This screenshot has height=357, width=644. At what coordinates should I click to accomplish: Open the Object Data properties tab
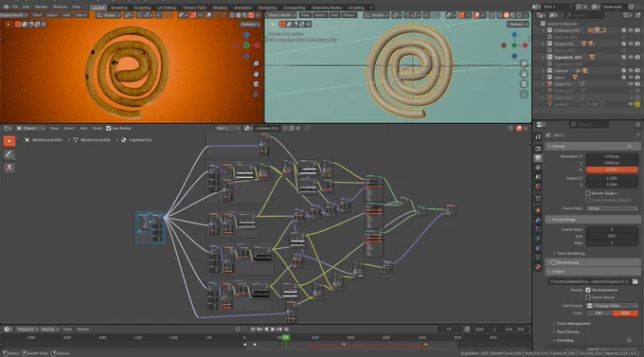[538, 258]
